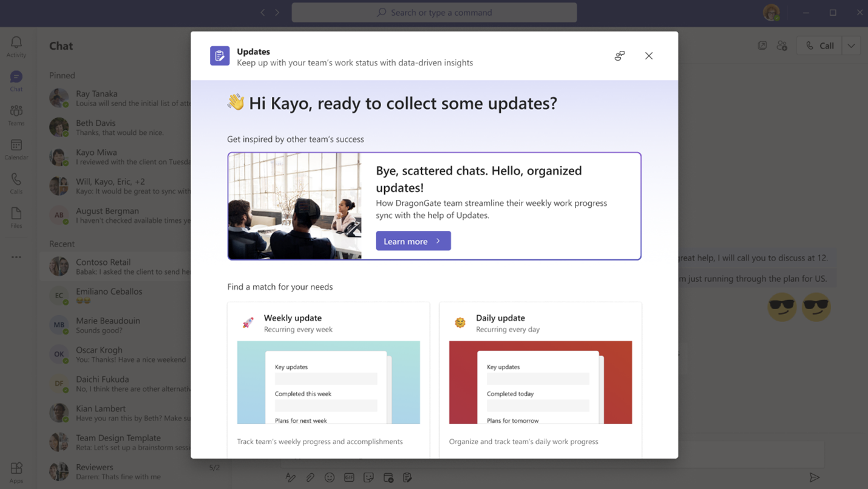Screen dimensions: 868x489
Task: Pop out the chat into a new window
Action: click(x=762, y=46)
